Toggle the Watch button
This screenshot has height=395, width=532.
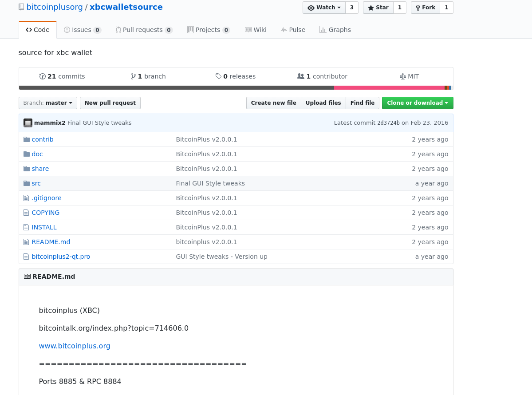324,8
